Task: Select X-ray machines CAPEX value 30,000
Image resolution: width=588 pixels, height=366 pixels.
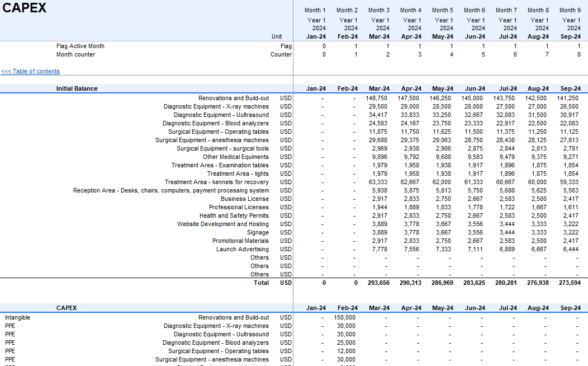Action: click(345, 326)
